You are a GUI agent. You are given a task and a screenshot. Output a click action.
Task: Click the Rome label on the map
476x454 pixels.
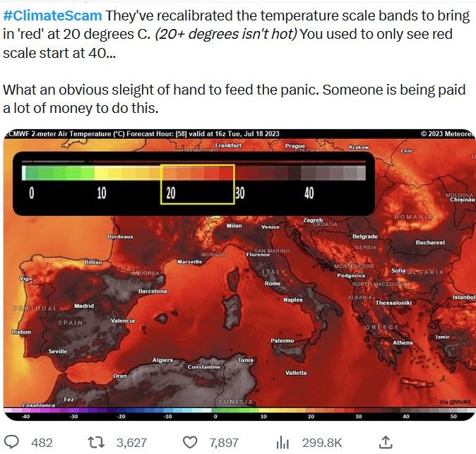(x=273, y=283)
